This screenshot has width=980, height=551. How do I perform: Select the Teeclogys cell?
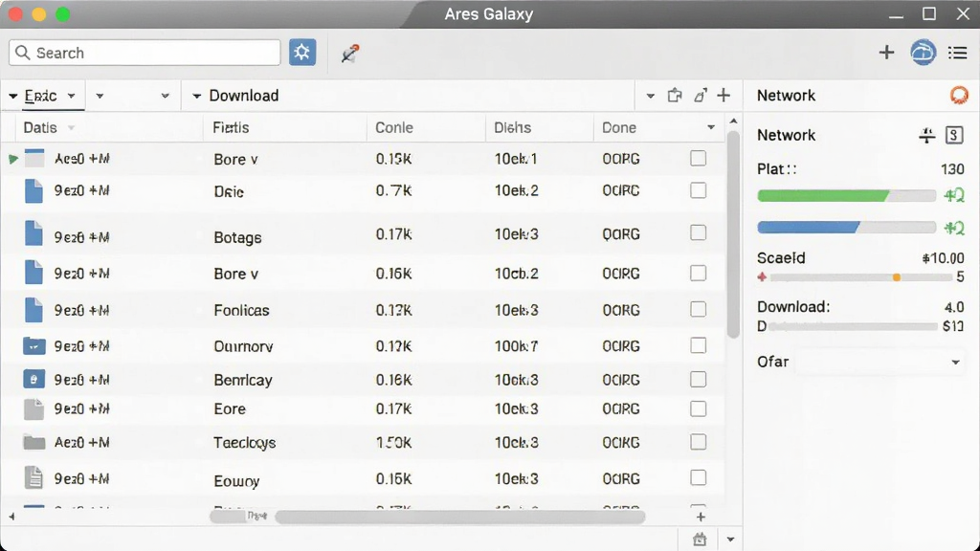tap(244, 442)
